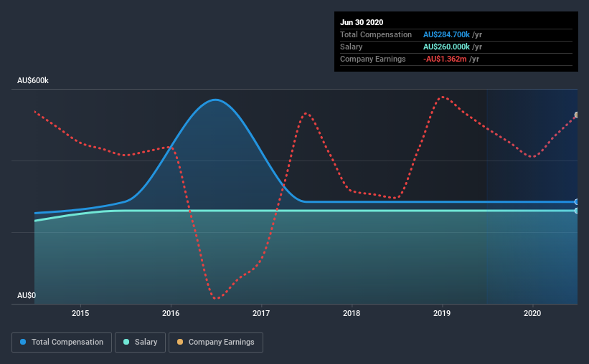Toggle the Company Earnings legend button

pos(216,343)
